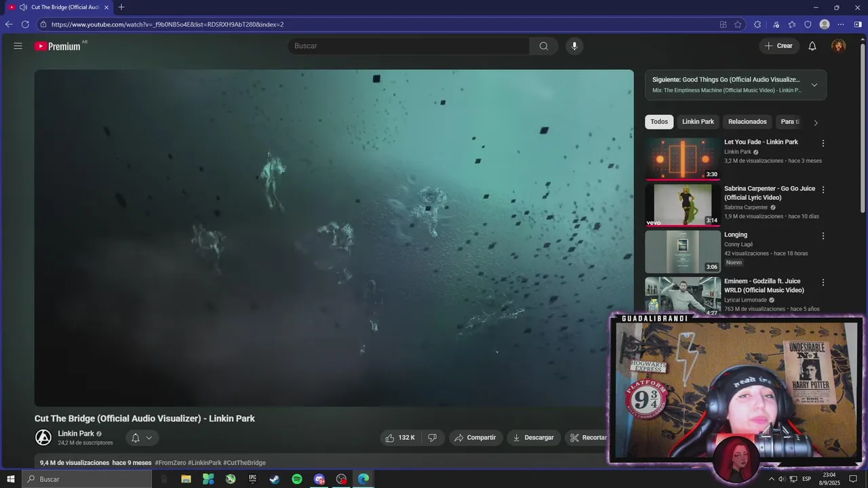Expand the Siguiente playlist panel
The height and width of the screenshot is (488, 868).
tap(814, 85)
